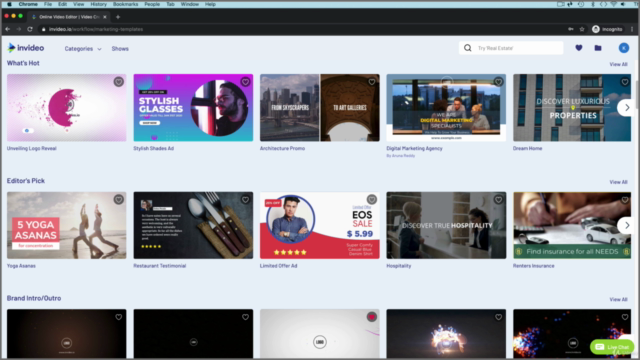
Task: Open the Dream Home title link
Action: click(x=527, y=148)
